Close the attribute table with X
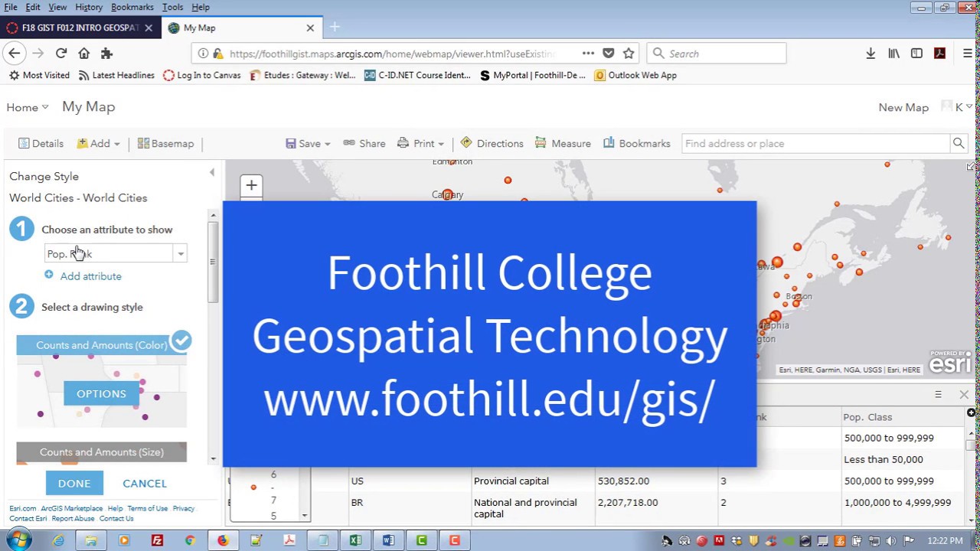The image size is (980, 551). tap(964, 394)
